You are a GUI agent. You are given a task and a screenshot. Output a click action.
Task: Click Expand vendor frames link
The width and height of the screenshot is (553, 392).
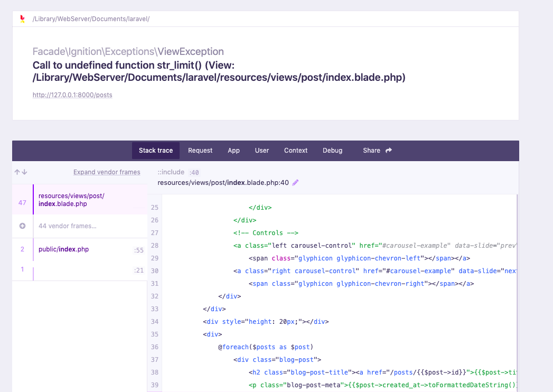tap(107, 172)
